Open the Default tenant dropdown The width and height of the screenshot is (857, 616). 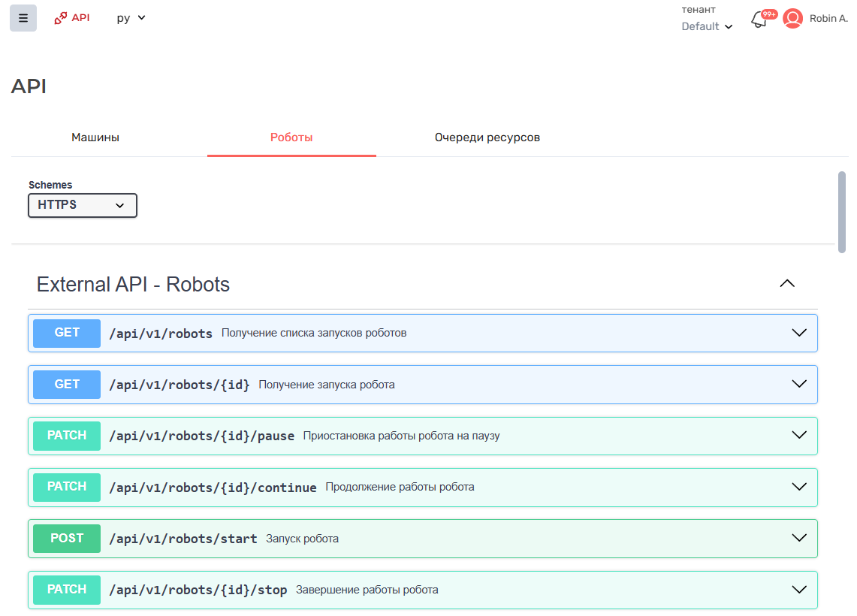[706, 26]
